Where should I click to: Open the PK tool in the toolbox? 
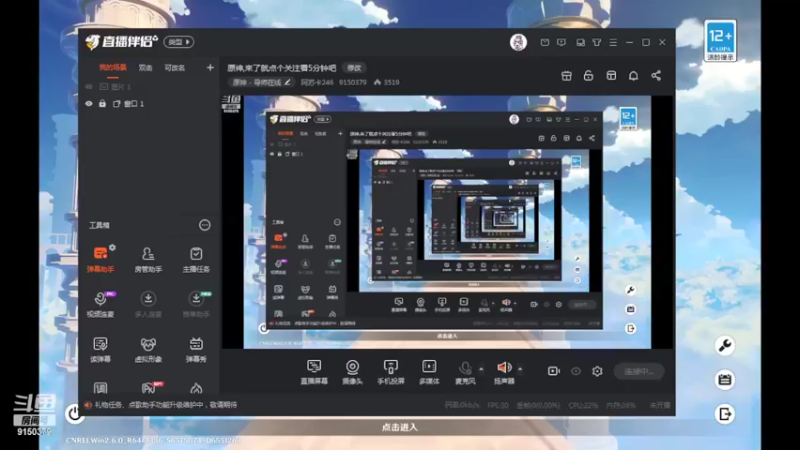149,388
